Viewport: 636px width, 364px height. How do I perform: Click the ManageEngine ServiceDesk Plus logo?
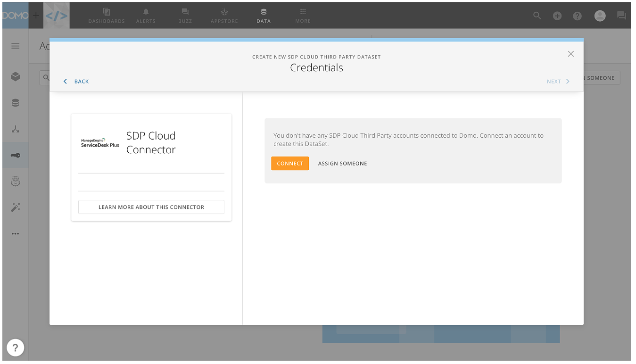click(x=100, y=143)
